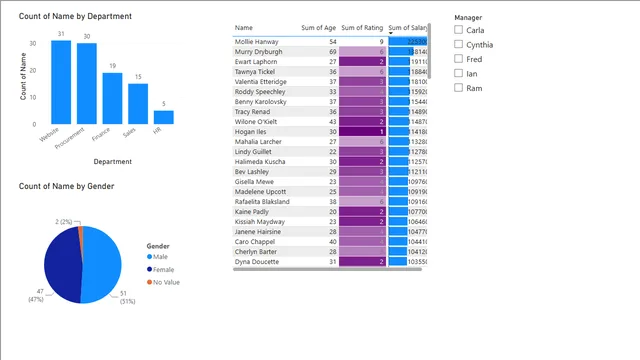The width and height of the screenshot is (640, 360).
Task: Select Dyna Doucette in the table
Action: coord(257,262)
